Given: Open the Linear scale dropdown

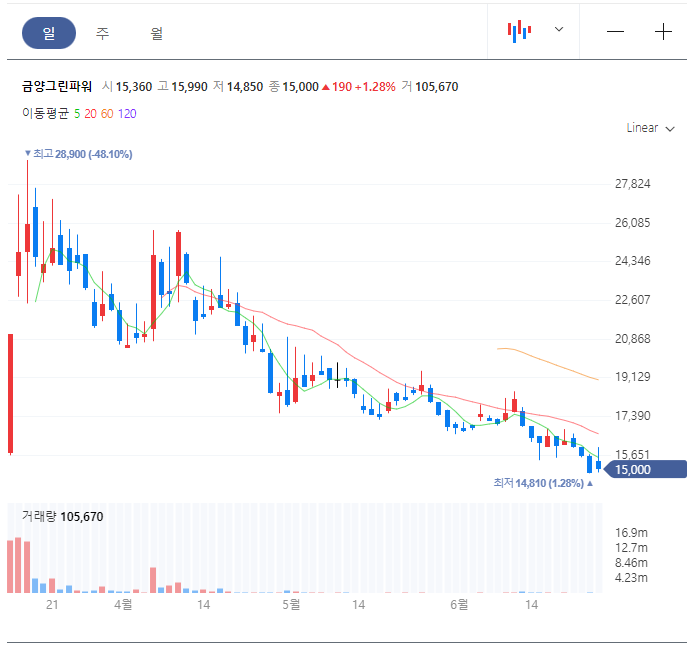Looking at the screenshot, I should point(650,128).
